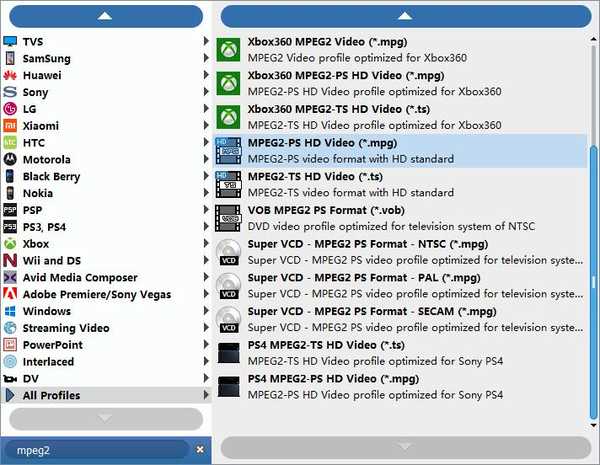Expand the SamSung submenu arrow
Screen dimensions: 600x465
[206, 57]
